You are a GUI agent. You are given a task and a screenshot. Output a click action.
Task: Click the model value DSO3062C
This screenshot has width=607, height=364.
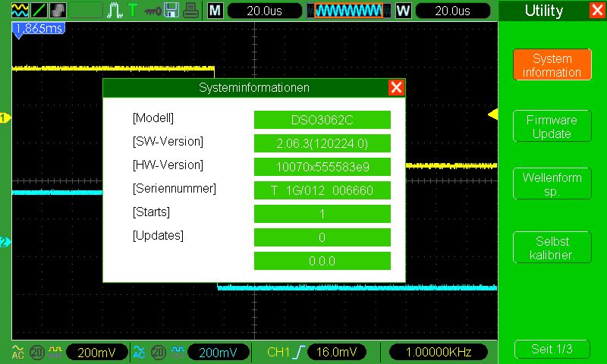(322, 120)
